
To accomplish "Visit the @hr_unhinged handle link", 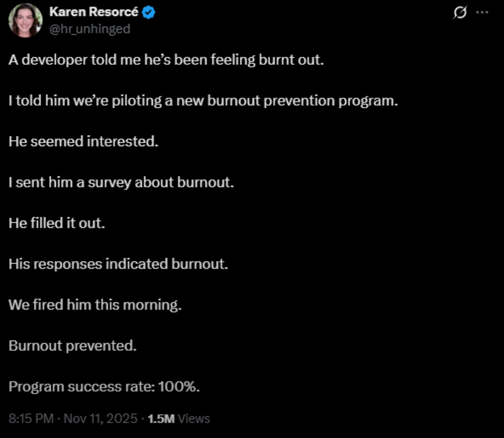I will [90, 29].
